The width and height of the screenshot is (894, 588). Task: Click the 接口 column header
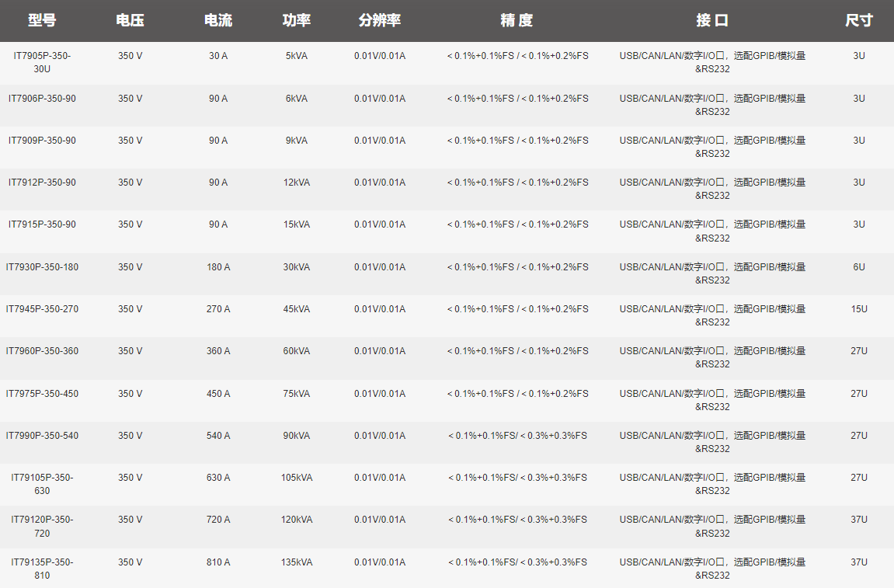(x=712, y=20)
